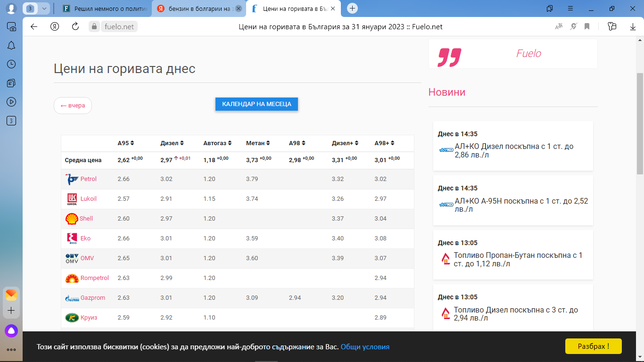
Task: Open bookmarks panel icon in title bar
Action: [x=550, y=8]
